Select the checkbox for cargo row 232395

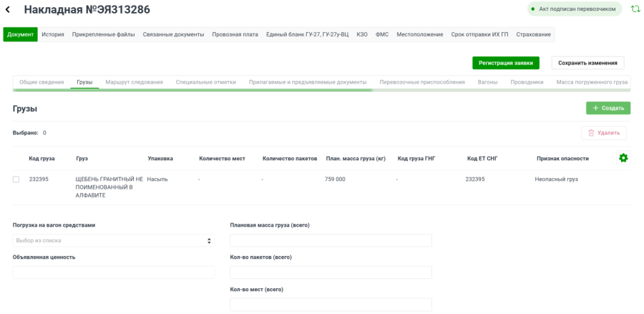[x=16, y=180]
